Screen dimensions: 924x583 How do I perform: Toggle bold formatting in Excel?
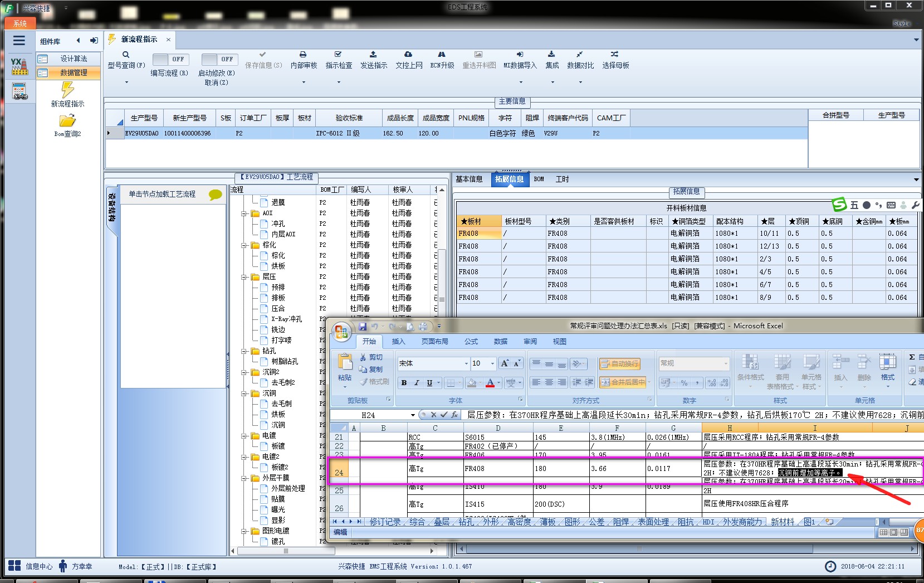pos(404,383)
